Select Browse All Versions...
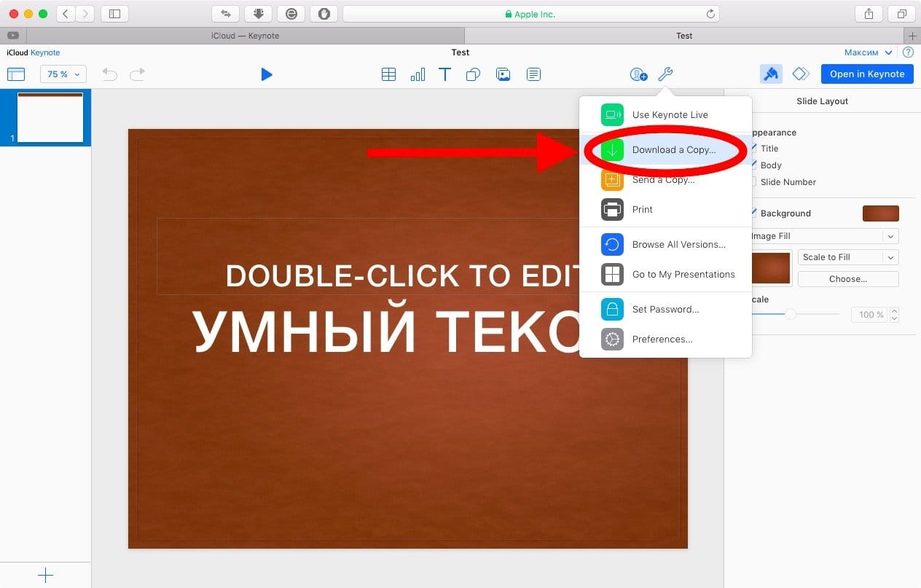The height and width of the screenshot is (588, 921). click(x=665, y=245)
